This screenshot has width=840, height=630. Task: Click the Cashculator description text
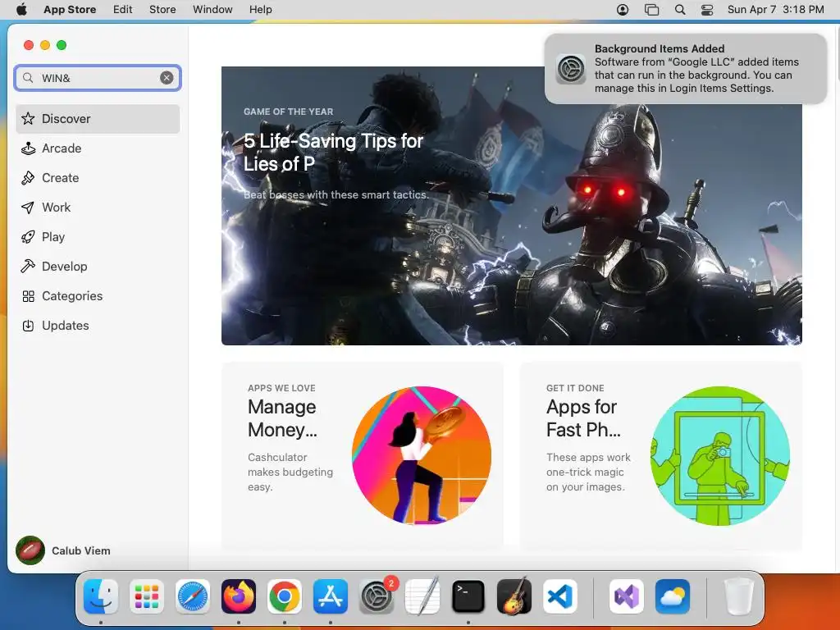coord(290,472)
